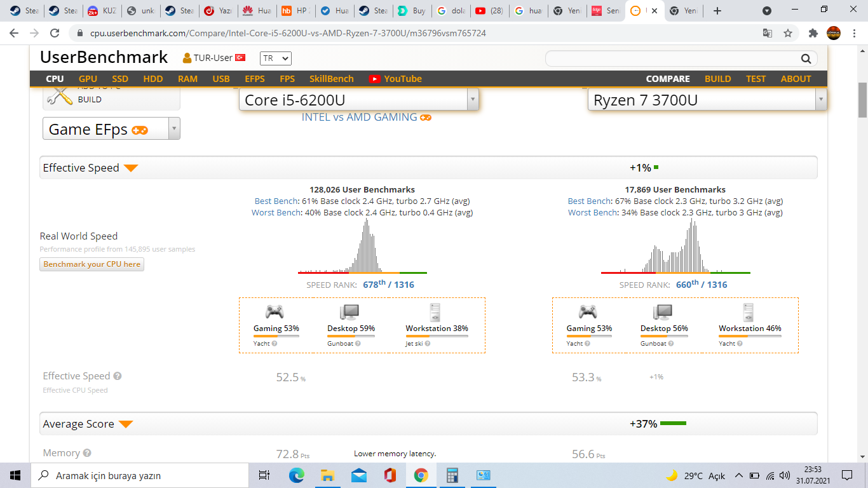Screen dimensions: 868x488
Task: Open the TR language dropdown
Action: pos(276,58)
